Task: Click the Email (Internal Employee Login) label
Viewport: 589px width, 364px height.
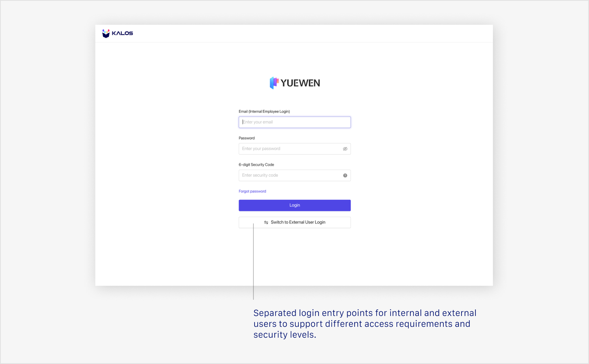Action: (264, 111)
